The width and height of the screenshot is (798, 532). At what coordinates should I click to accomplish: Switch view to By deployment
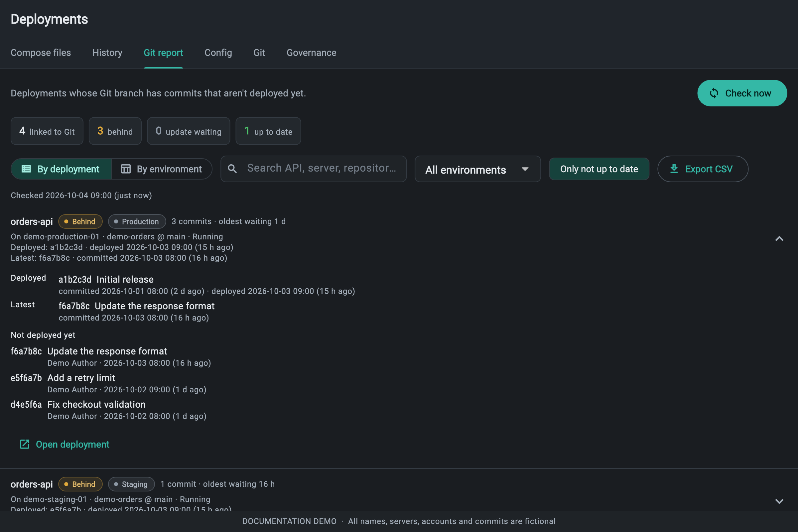(x=62, y=169)
